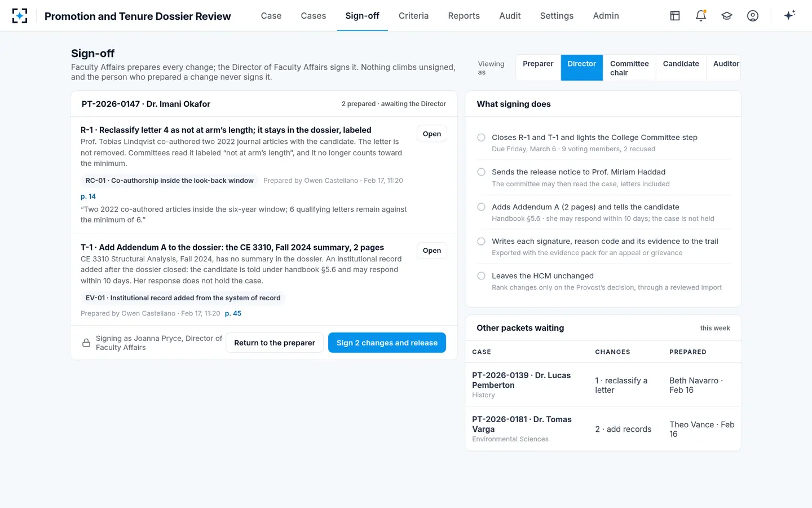Click the graduation cap icon
Viewport: 812px width, 508px height.
(727, 16)
